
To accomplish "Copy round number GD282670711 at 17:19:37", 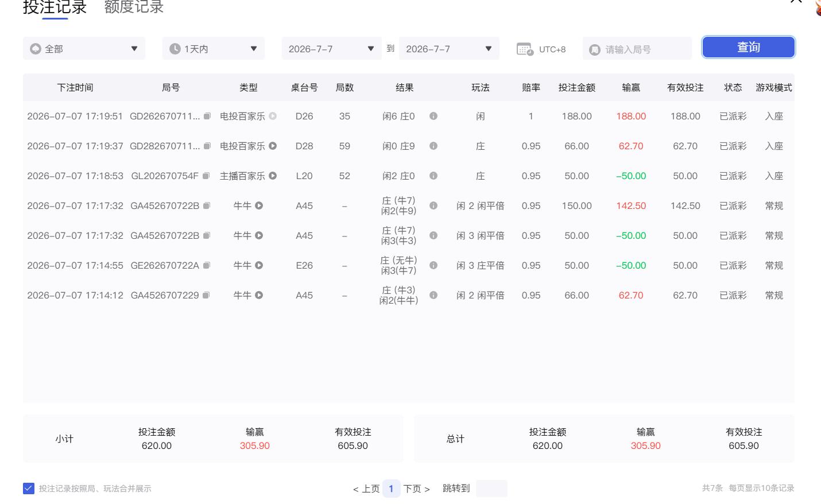I will pos(207,146).
